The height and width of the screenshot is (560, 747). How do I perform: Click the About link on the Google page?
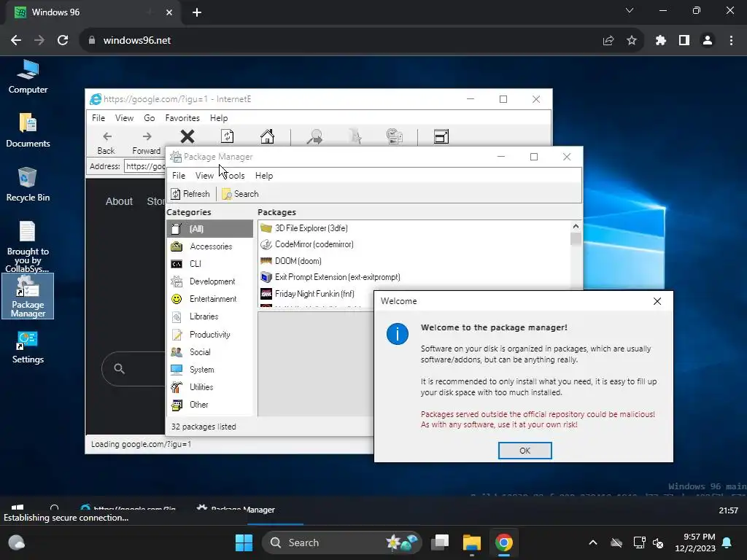coord(119,201)
